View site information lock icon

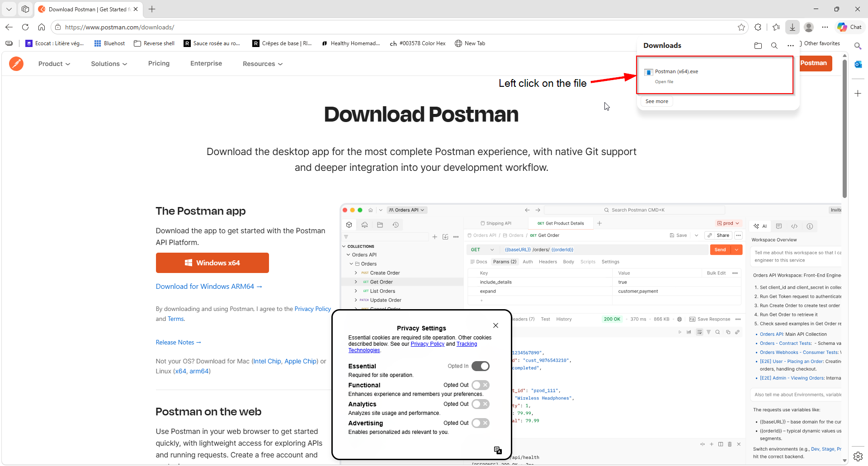pyautogui.click(x=58, y=27)
